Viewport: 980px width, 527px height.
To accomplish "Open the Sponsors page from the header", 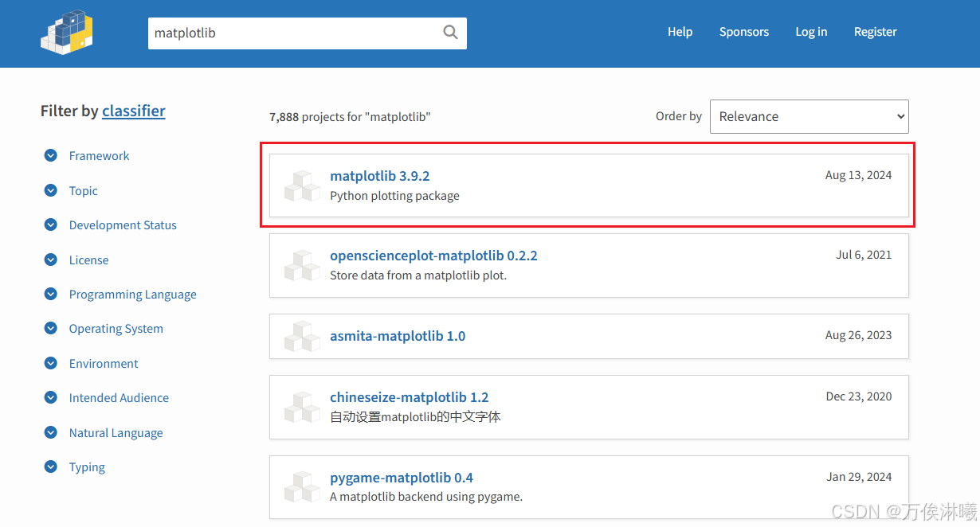I will point(744,32).
